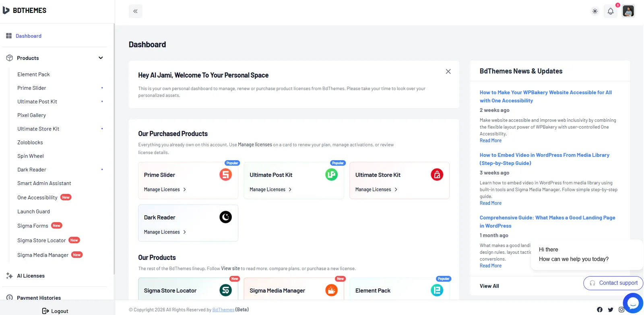
Task: Toggle the light/dark theme sun icon
Action: (x=595, y=11)
